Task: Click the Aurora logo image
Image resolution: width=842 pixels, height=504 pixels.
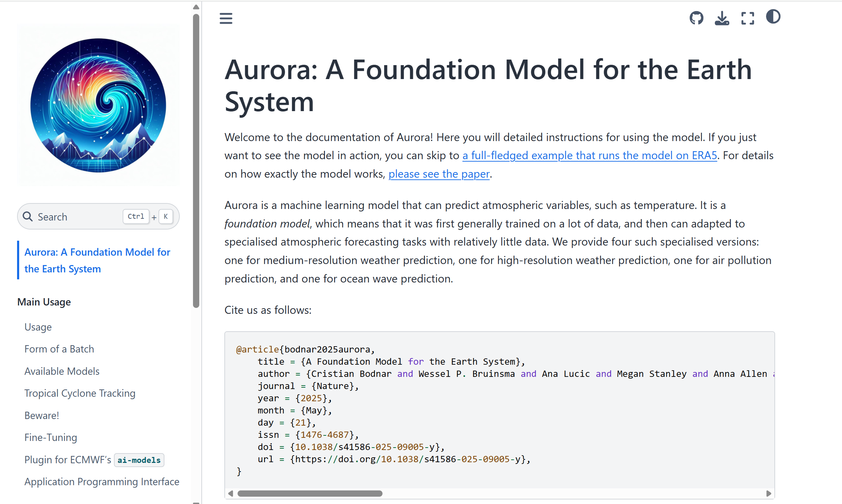Action: pyautogui.click(x=98, y=105)
